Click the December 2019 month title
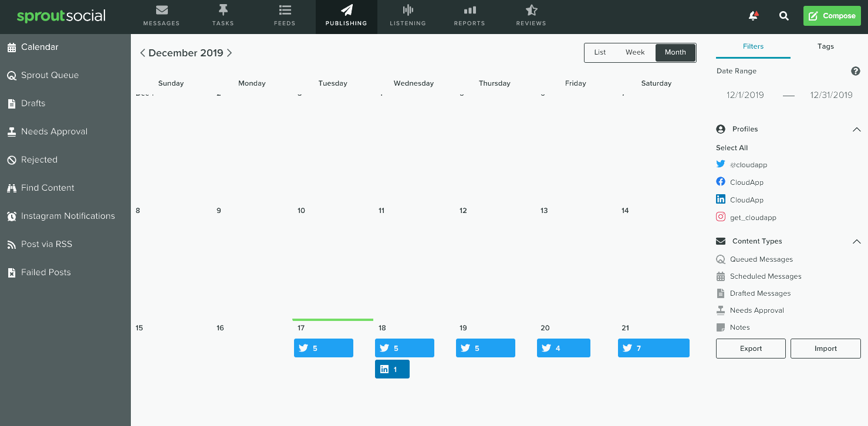 click(186, 53)
